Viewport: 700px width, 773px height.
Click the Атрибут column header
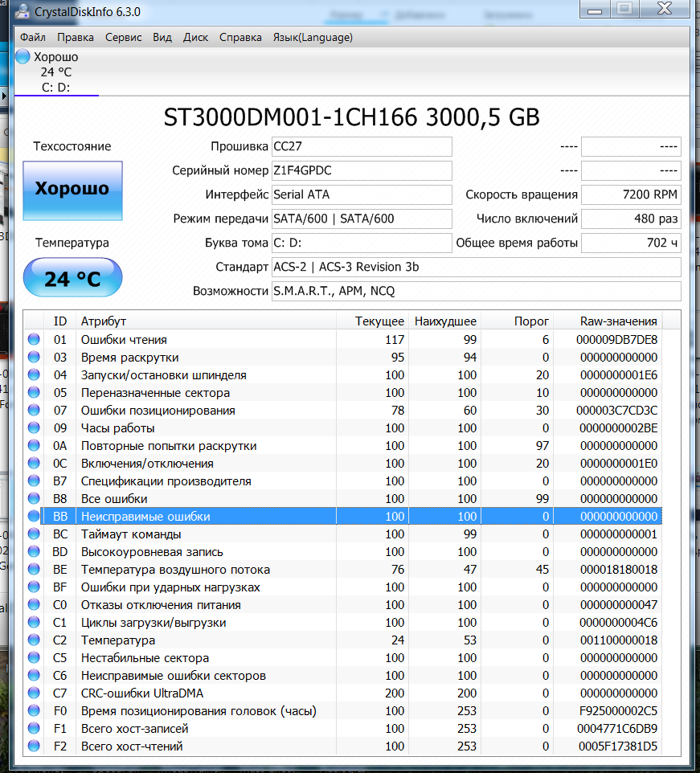(206, 321)
